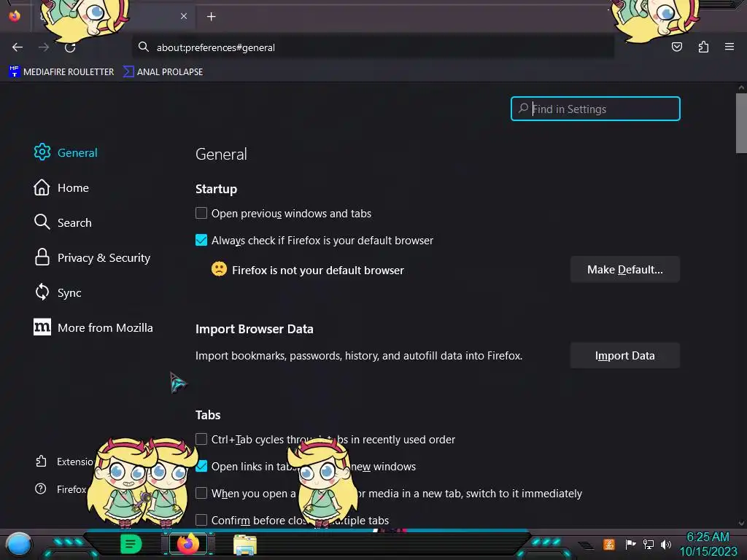The width and height of the screenshot is (747, 560).
Task: Open the Windows Start orb
Action: 19,545
